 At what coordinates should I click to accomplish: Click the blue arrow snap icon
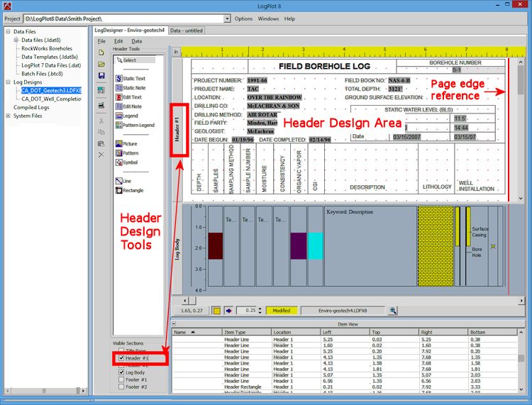(x=228, y=311)
